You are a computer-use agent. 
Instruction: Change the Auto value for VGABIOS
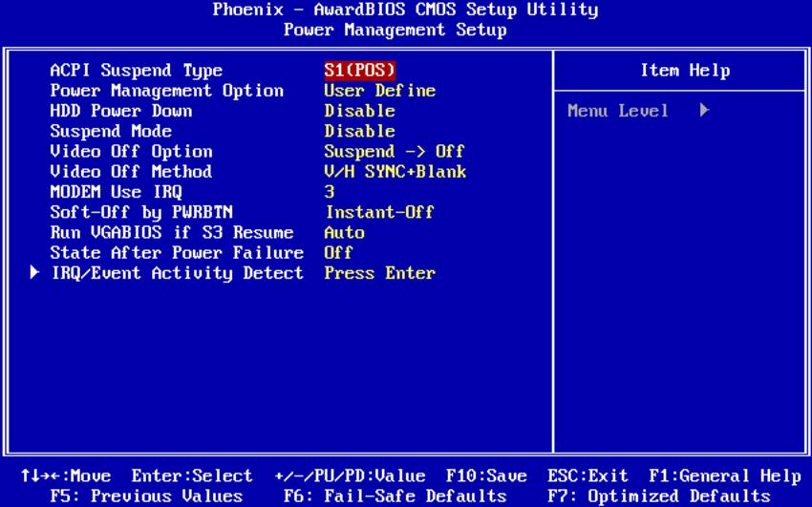344,232
